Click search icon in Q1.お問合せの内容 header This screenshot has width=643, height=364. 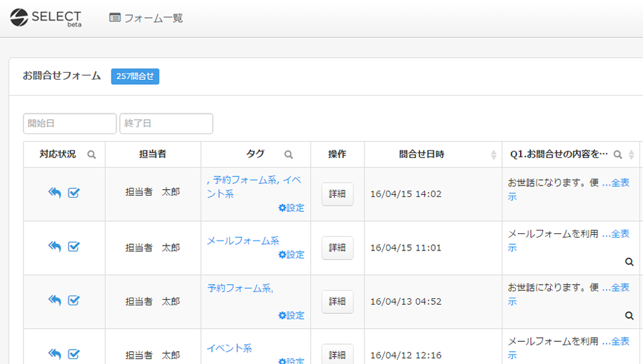click(x=618, y=155)
